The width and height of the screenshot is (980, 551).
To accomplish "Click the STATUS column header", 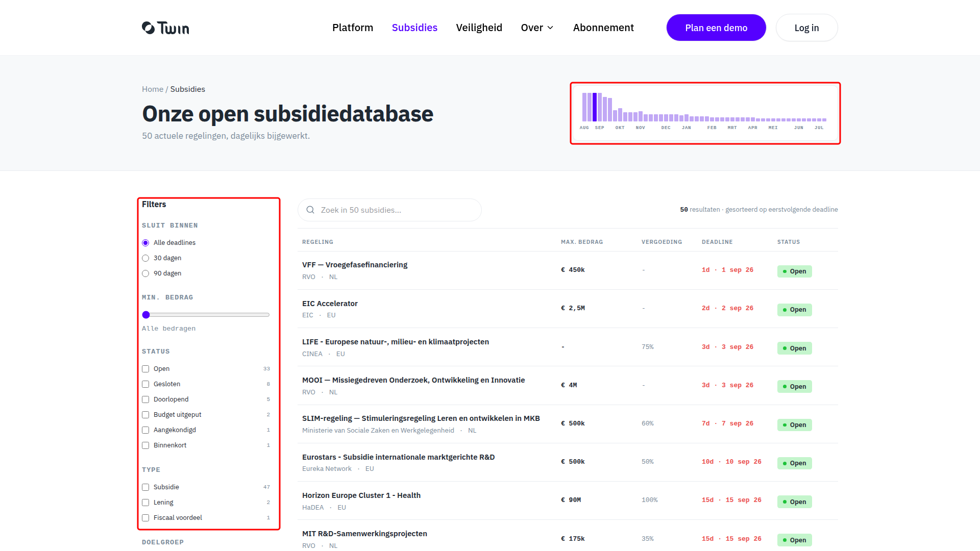I will point(789,242).
